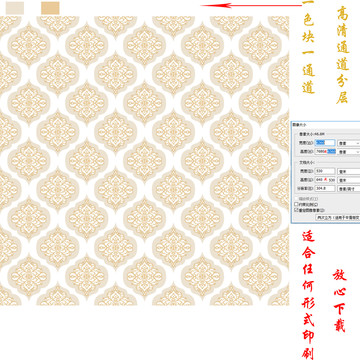The width and height of the screenshot is (360, 360).
Task: Click the pixel width input field
Action: coord(325,143)
